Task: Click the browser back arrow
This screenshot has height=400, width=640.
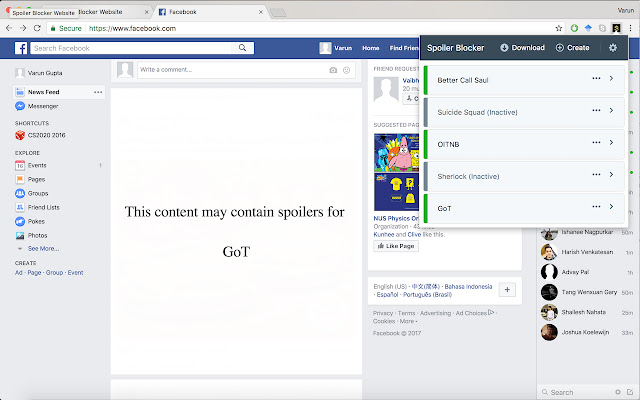Action: [9, 28]
